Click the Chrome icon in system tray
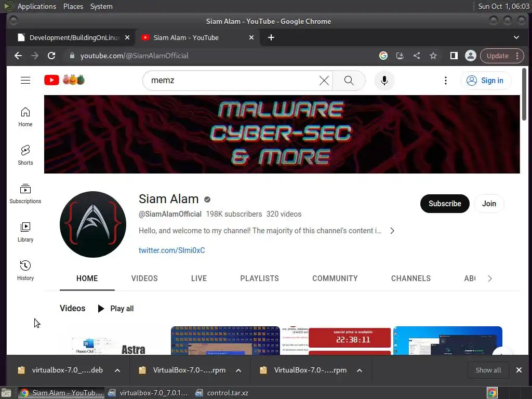The image size is (532, 399). (492, 393)
